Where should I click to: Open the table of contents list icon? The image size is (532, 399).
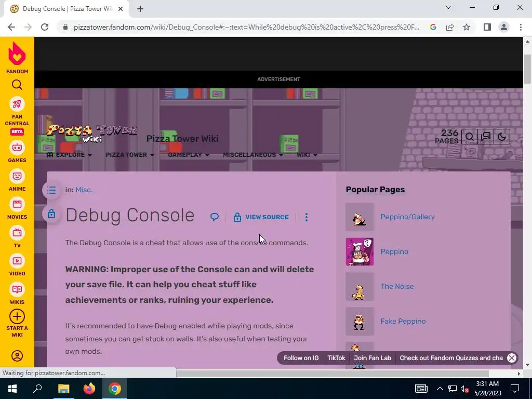pos(51,190)
